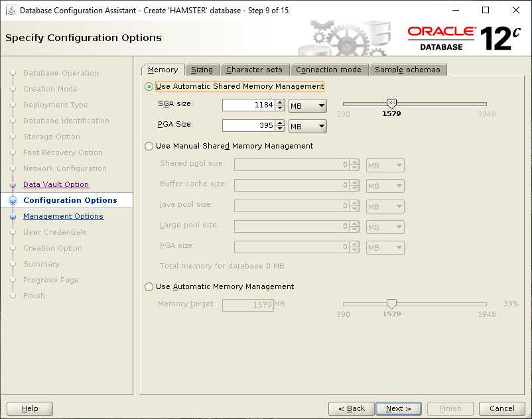532x419 pixels.
Task: Open Java pool size unit dropdown
Action: pyautogui.click(x=385, y=206)
